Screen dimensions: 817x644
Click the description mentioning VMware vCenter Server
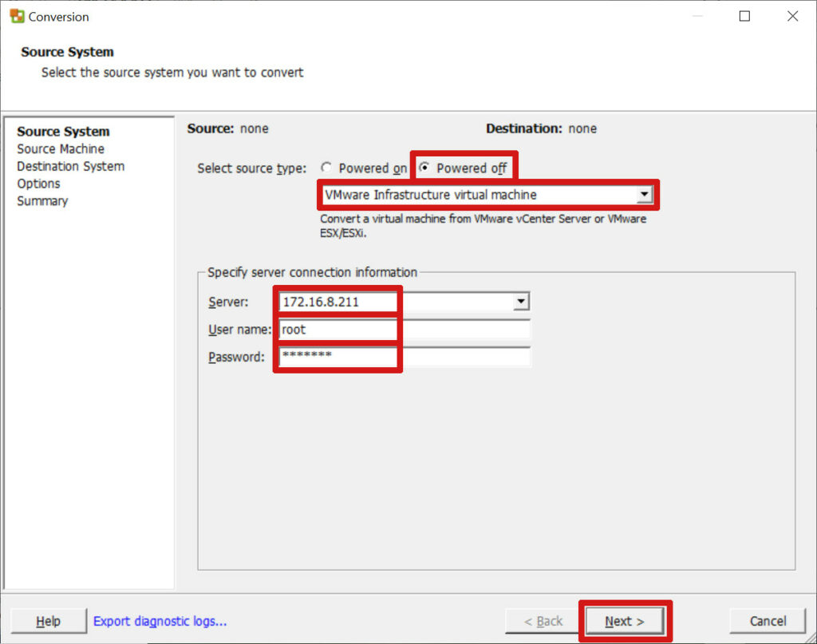483,226
